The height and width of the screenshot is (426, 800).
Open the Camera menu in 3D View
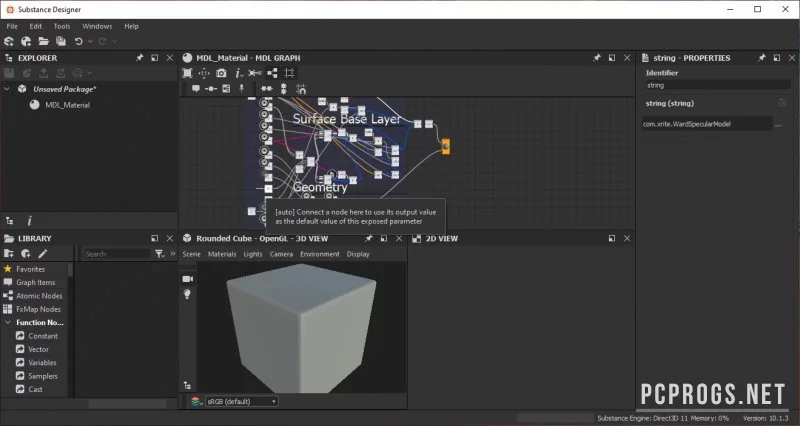click(281, 254)
